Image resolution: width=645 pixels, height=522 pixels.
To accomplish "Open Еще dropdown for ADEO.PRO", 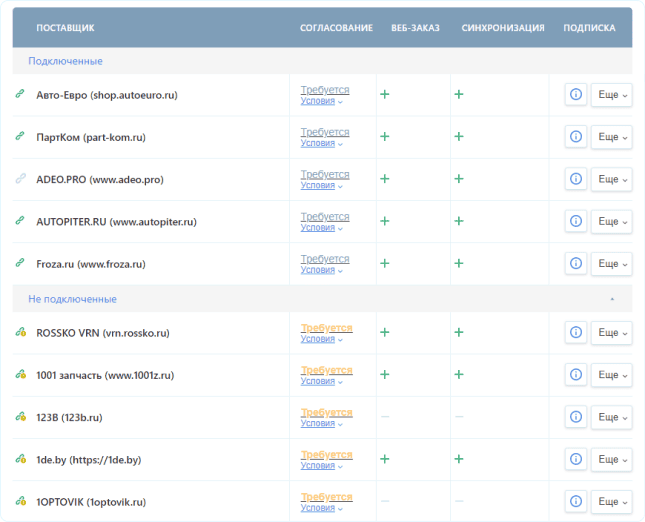I will [x=611, y=179].
